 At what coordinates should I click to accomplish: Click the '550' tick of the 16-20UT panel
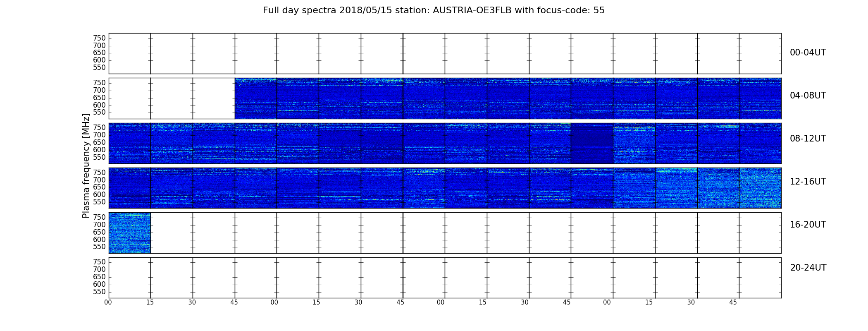(x=99, y=247)
